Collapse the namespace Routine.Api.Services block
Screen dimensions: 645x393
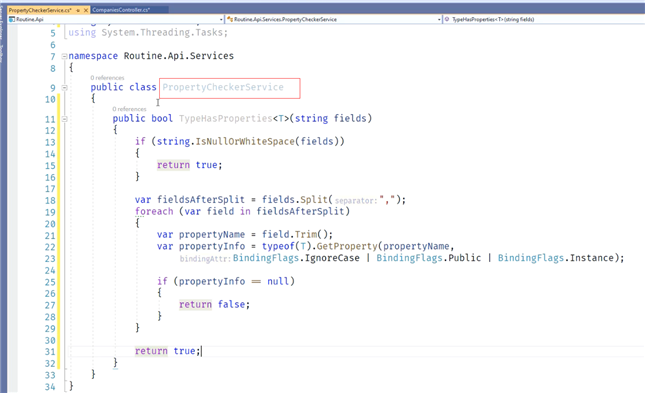pyautogui.click(x=64, y=56)
